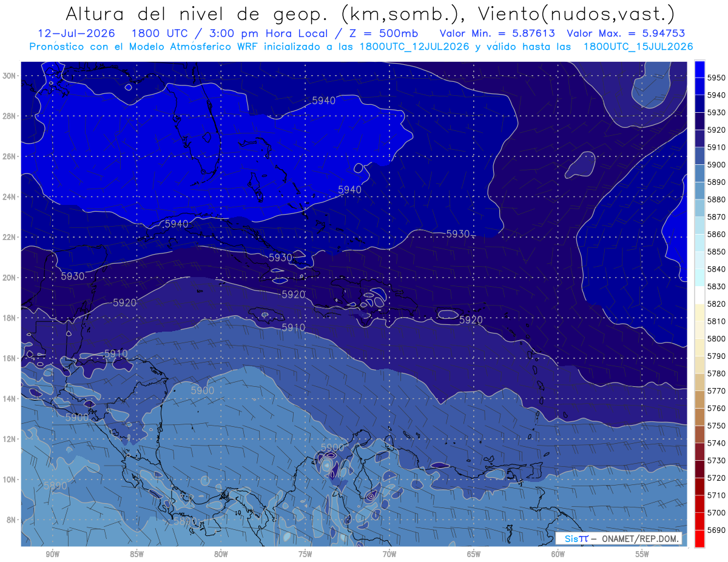
Task: Click the '5950' color scale label
Action: pyautogui.click(x=716, y=78)
